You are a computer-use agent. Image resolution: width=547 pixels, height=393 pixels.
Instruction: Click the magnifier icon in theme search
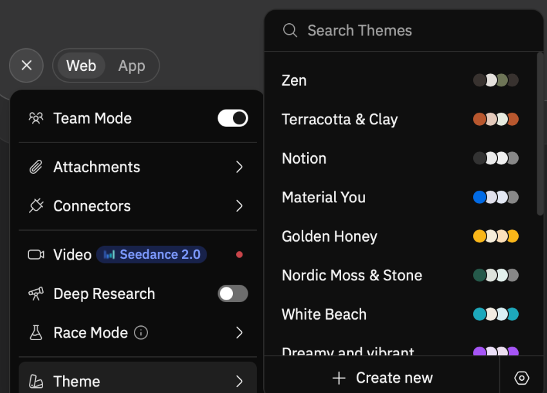[290, 31]
